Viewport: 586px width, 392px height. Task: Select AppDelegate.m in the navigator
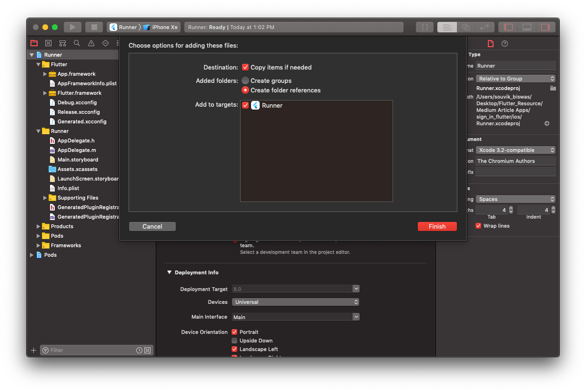click(x=76, y=150)
